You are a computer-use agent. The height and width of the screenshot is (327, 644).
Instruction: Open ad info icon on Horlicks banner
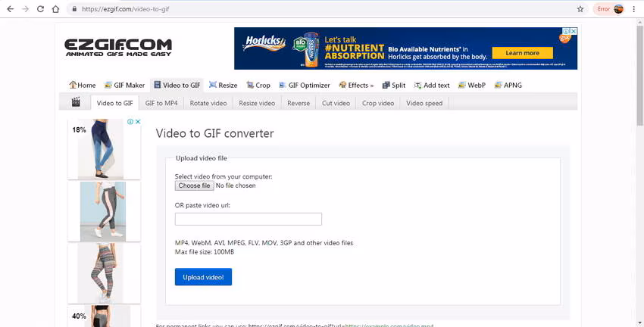point(567,31)
